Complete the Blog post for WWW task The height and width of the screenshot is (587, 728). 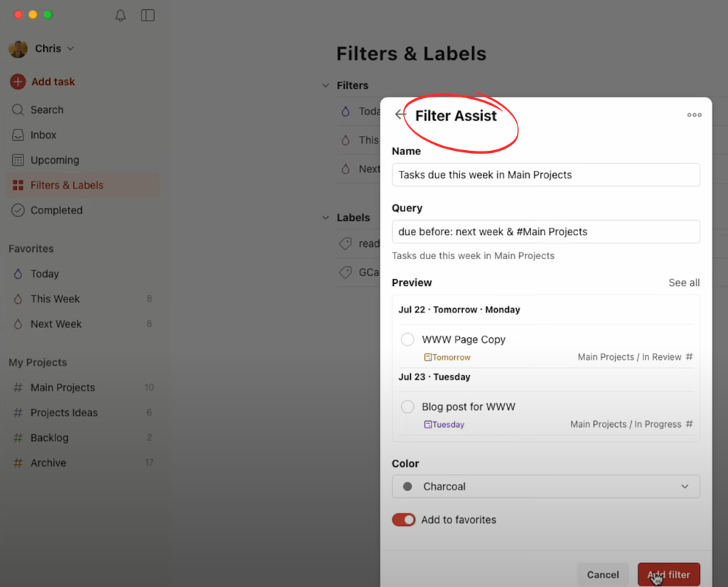pos(407,407)
